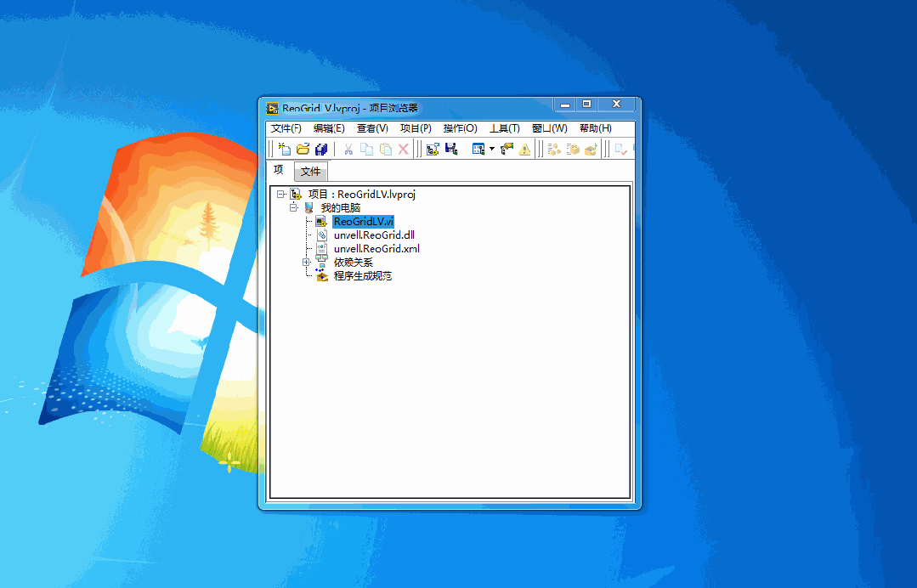The height and width of the screenshot is (588, 917).
Task: Click the Build package box icon
Action: pyautogui.click(x=573, y=149)
